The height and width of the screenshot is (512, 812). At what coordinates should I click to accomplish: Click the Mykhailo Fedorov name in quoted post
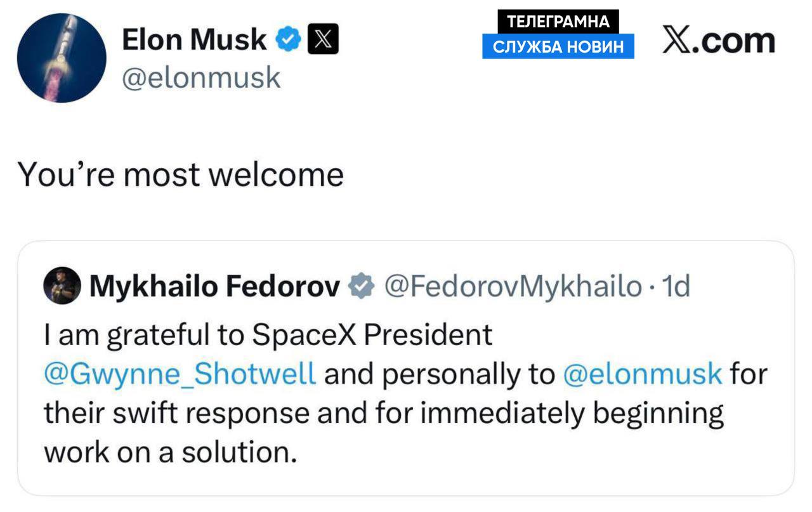coord(215,287)
